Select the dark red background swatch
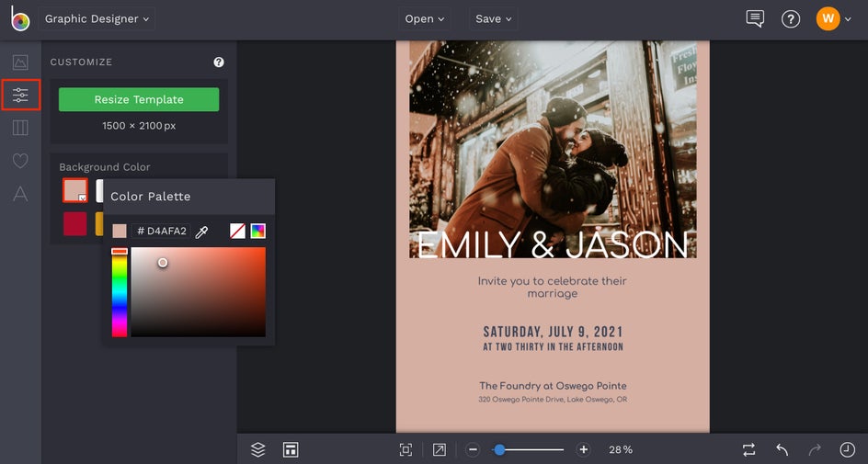This screenshot has height=464, width=868. (x=75, y=224)
